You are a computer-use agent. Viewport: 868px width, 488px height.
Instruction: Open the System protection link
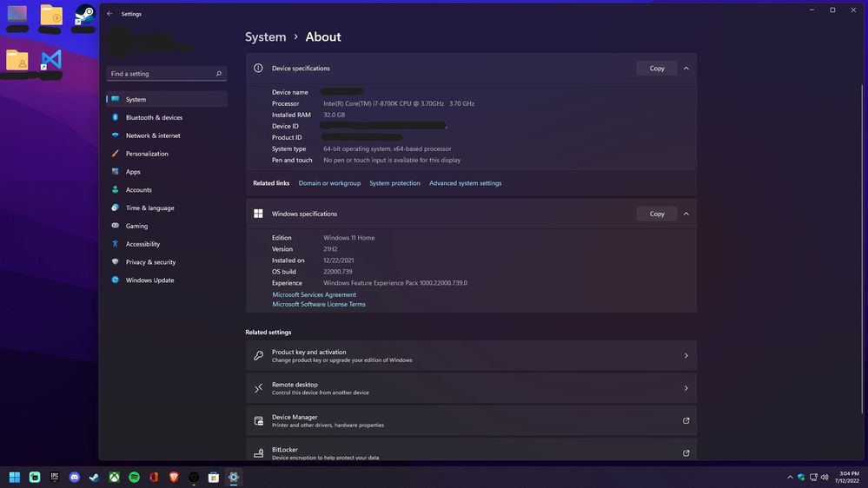coord(394,183)
